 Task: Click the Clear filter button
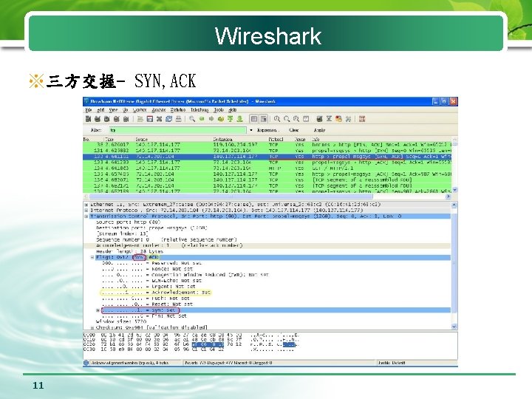(294, 130)
